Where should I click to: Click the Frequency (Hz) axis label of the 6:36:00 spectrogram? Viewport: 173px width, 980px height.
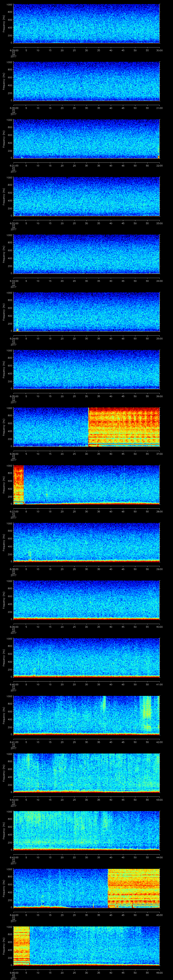pyautogui.click(x=4, y=426)
